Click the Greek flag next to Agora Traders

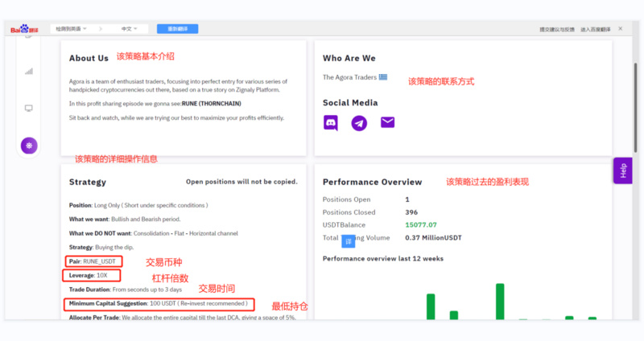click(x=383, y=77)
